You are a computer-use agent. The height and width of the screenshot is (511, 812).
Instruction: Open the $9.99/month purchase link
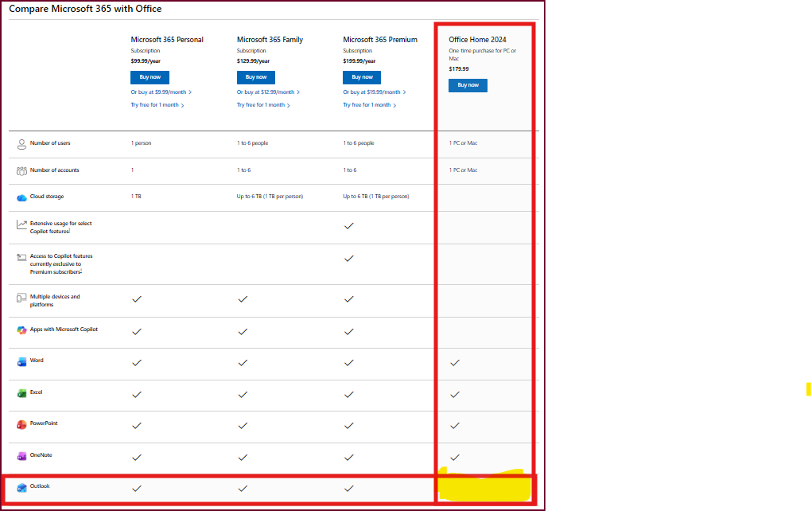coord(161,92)
